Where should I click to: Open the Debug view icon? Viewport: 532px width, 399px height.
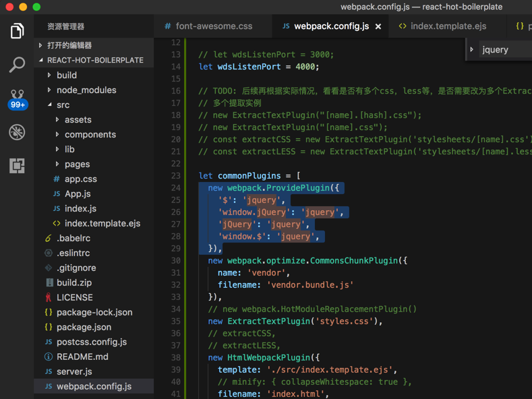17,132
